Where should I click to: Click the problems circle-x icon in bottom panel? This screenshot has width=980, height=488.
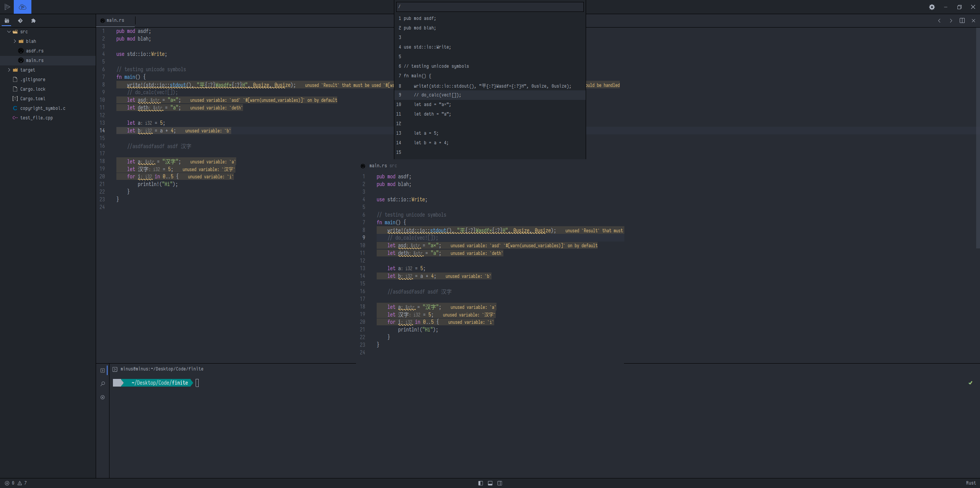click(x=103, y=397)
